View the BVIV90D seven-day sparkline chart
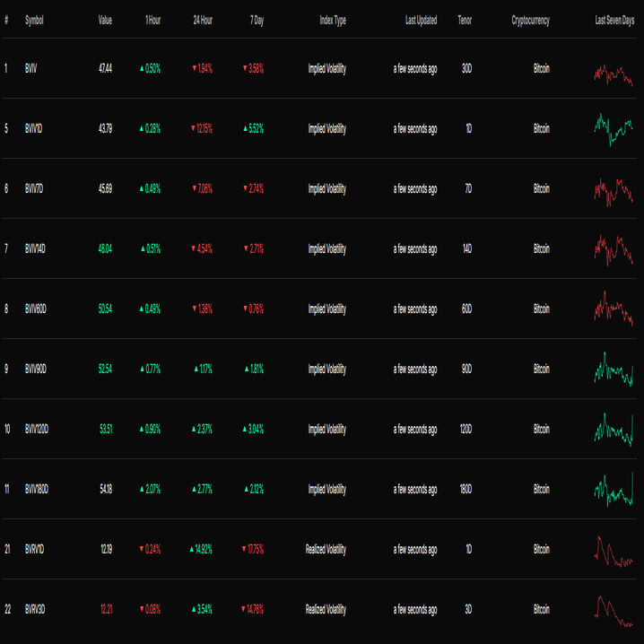The width and height of the screenshot is (644, 644). point(614,369)
